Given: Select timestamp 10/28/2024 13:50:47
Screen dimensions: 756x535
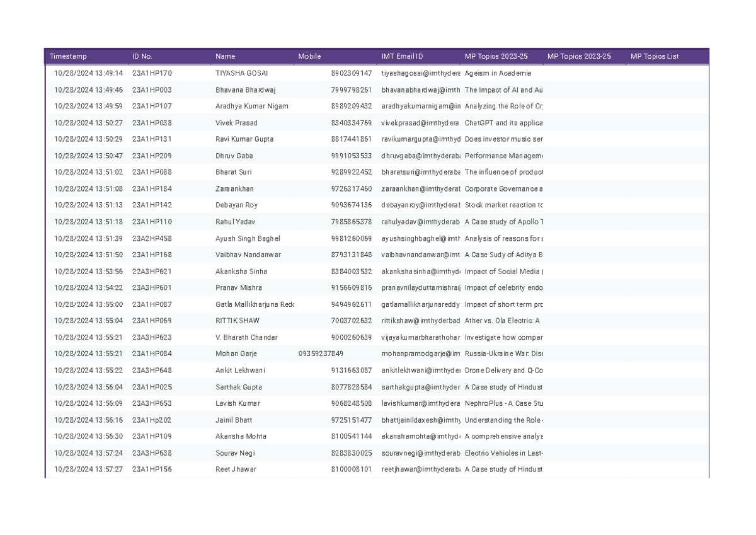Looking at the screenshot, I should tap(88, 156).
